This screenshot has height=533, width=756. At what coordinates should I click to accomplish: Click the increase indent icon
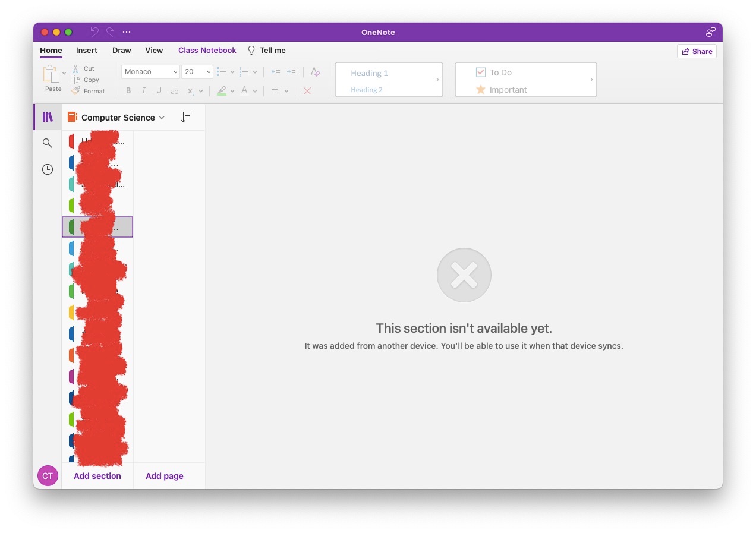coord(291,72)
